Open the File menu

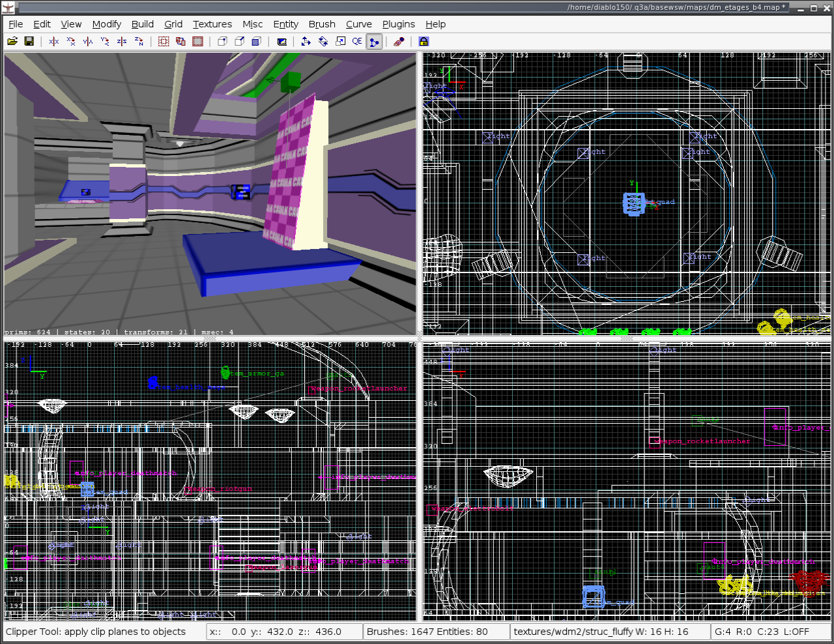click(x=16, y=24)
